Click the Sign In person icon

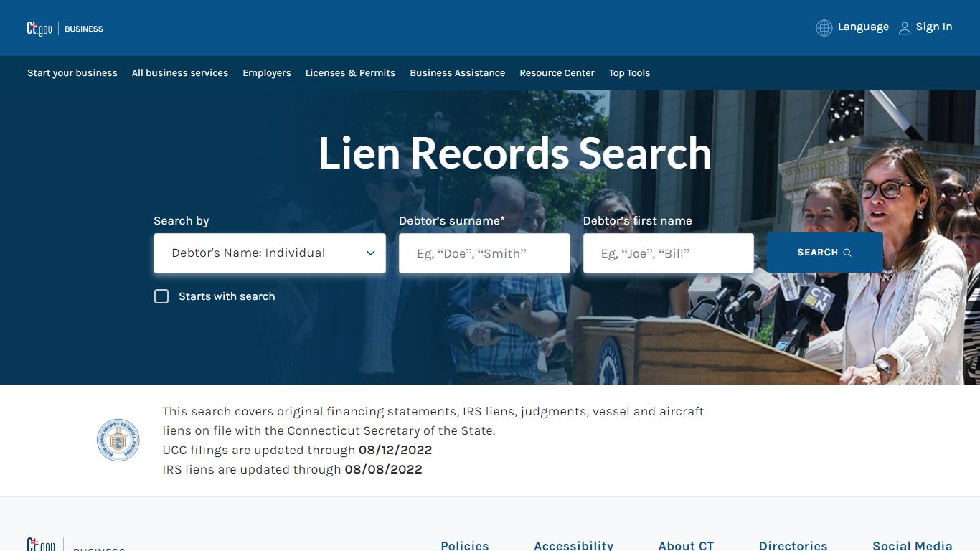tap(905, 28)
